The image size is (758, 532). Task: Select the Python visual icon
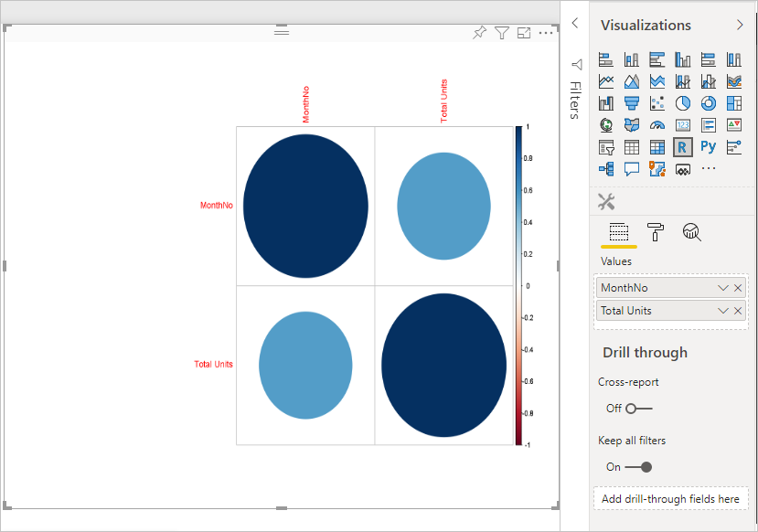coord(708,146)
